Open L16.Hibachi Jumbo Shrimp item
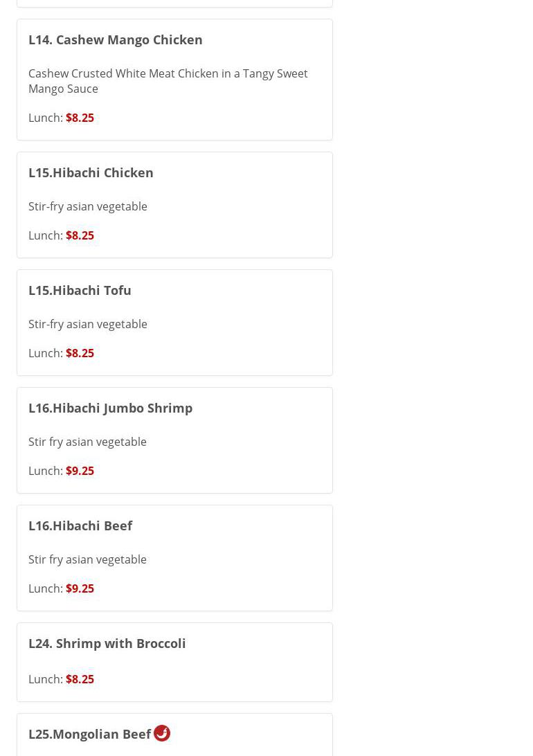The image size is (533, 756). [110, 408]
